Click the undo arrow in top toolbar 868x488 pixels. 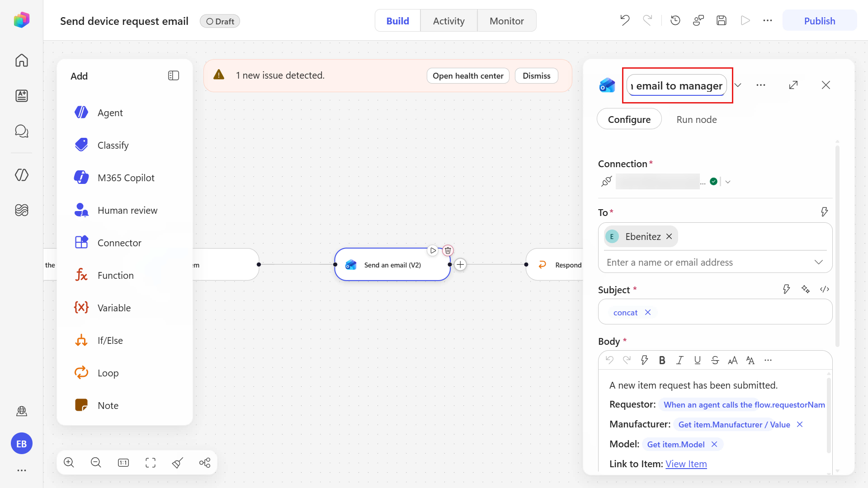625,20
